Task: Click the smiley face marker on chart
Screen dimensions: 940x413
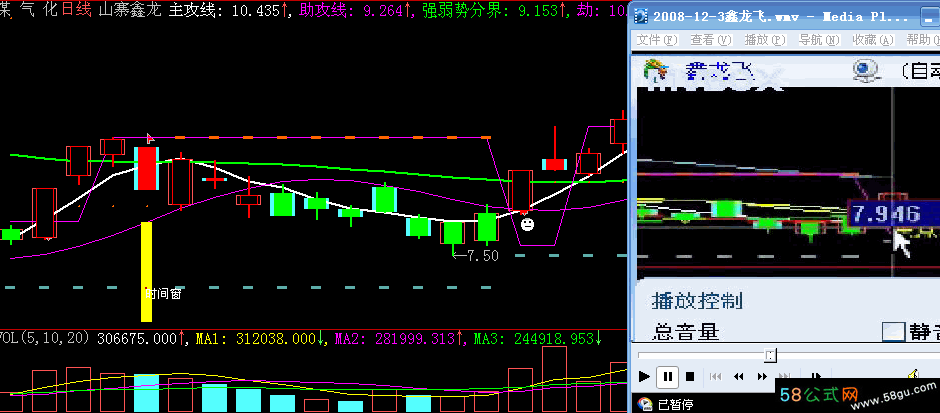Action: coord(526,225)
